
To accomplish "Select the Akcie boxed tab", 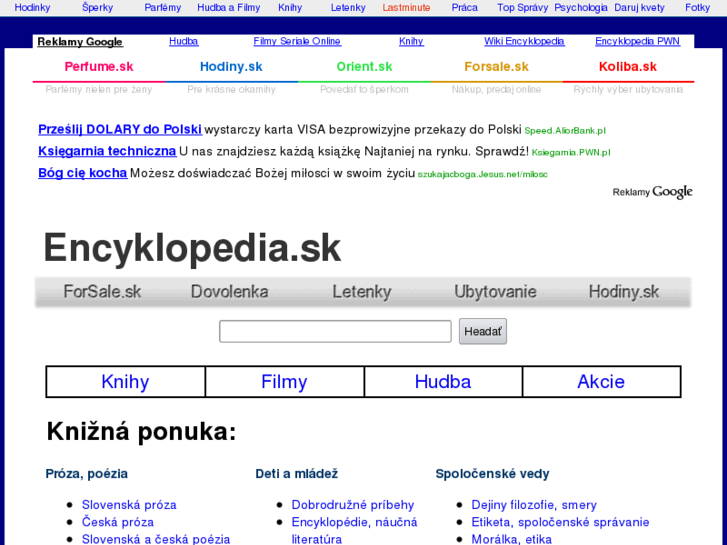I will [x=601, y=382].
